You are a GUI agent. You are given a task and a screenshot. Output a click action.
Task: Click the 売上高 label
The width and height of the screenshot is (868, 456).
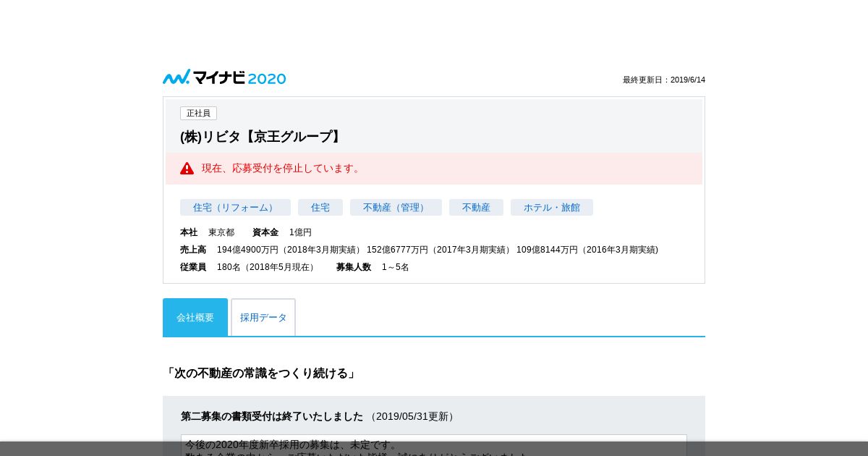193,250
